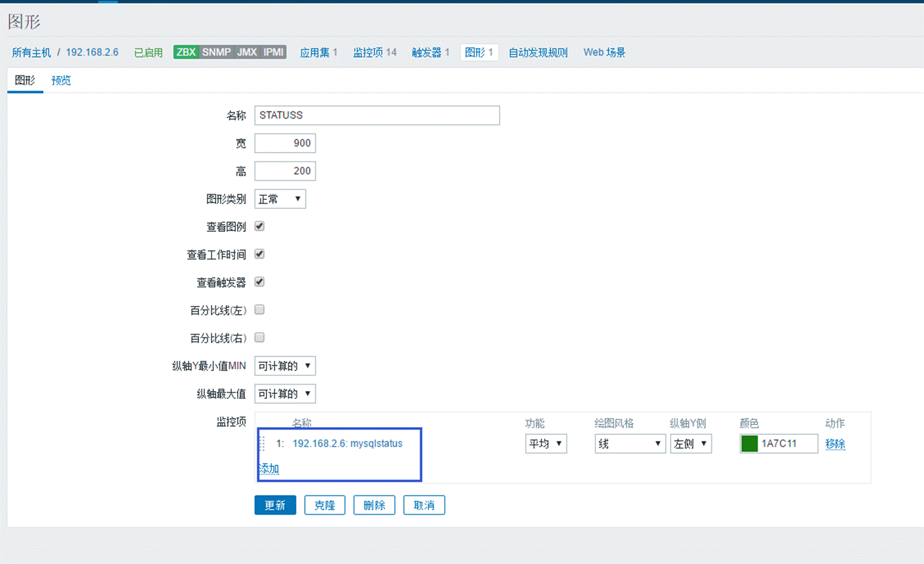Viewport: 924px width, 564px height.
Task: Enable 百分比线(左) checkbox
Action: (259, 310)
